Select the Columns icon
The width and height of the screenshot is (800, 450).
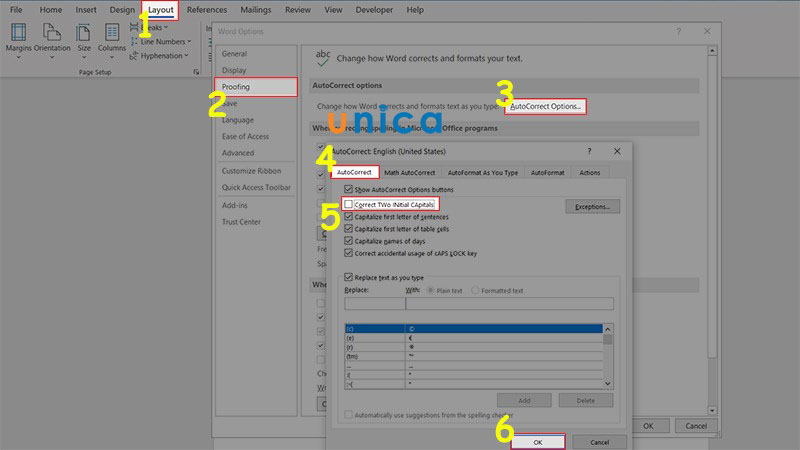(x=111, y=40)
